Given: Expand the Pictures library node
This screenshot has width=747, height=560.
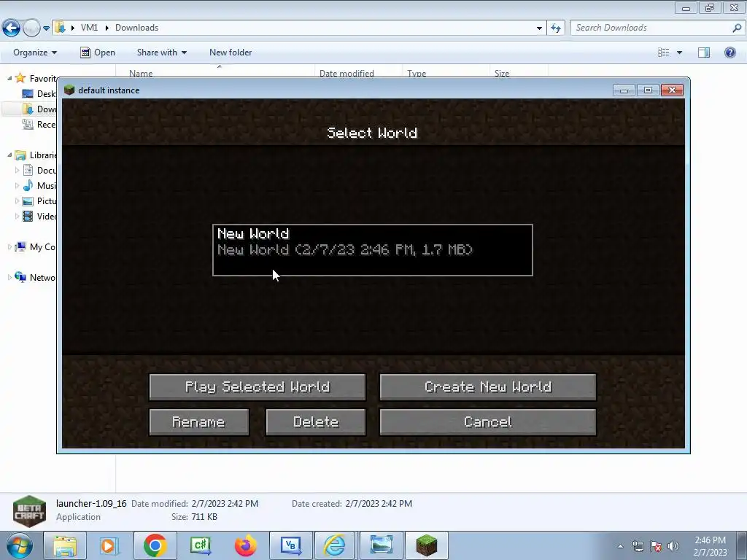Looking at the screenshot, I should tap(18, 201).
